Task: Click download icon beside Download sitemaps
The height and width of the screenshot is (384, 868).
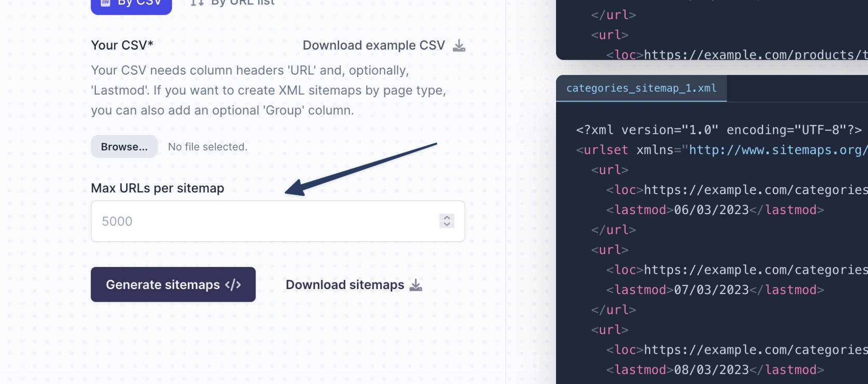Action: pyautogui.click(x=416, y=285)
